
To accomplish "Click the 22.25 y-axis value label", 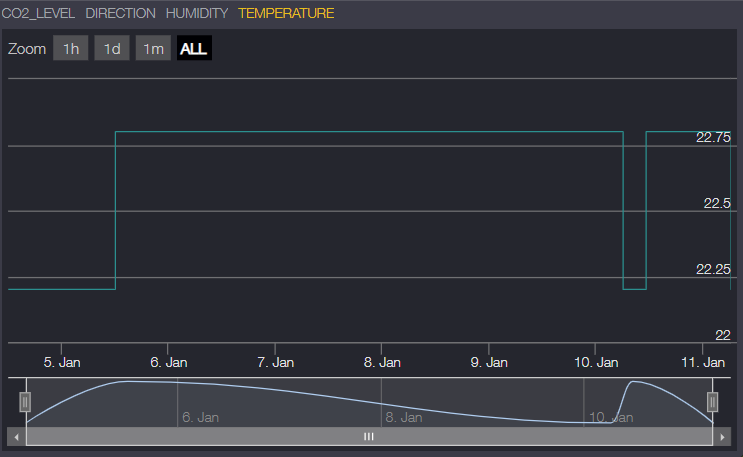I will 713,269.
